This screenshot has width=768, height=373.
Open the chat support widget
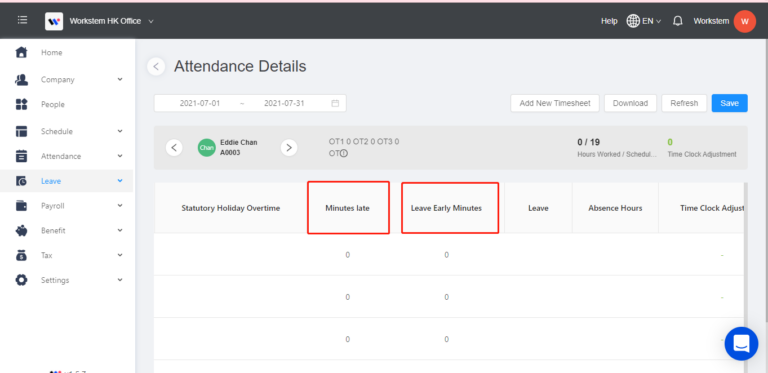742,344
